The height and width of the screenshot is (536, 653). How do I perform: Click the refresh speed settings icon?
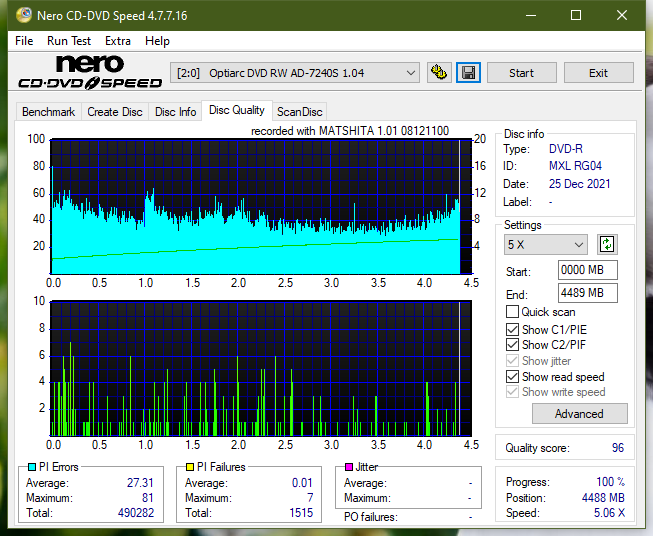(x=607, y=244)
